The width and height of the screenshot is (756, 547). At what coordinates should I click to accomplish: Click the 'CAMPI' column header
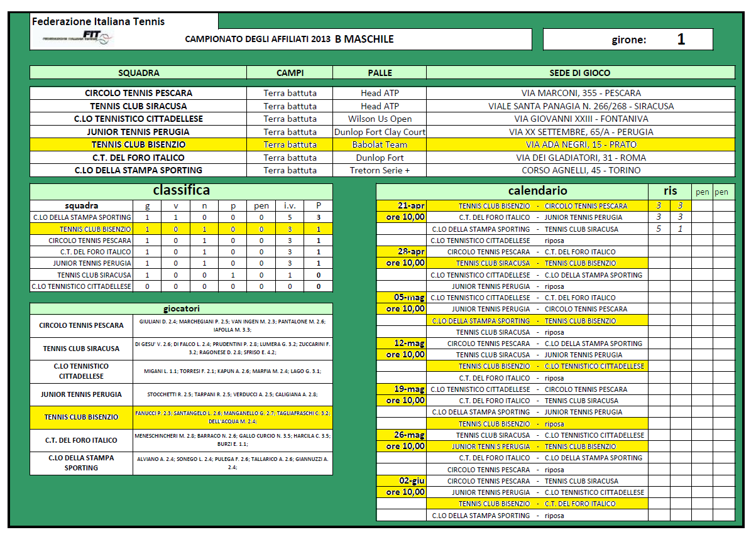pyautogui.click(x=290, y=73)
